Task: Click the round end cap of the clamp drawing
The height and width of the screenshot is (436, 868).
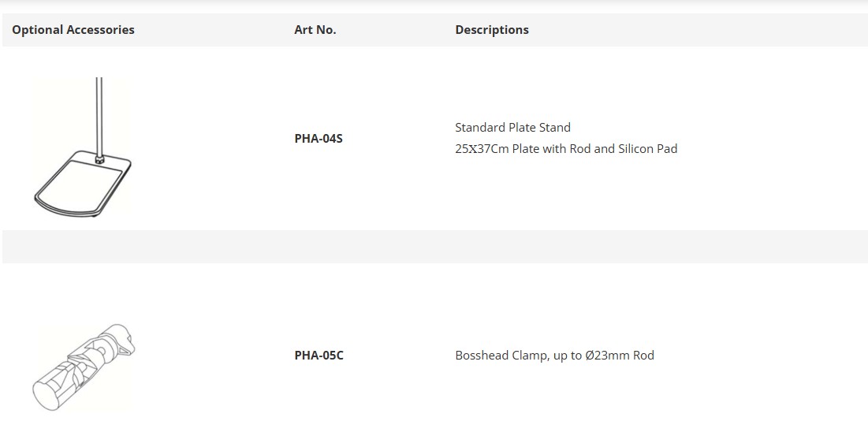Action: click(x=46, y=393)
